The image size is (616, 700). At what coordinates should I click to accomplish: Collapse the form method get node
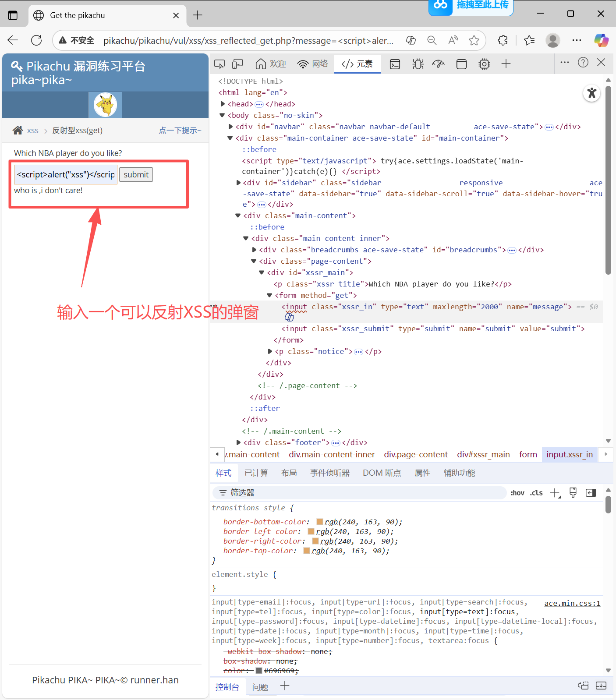tap(269, 295)
